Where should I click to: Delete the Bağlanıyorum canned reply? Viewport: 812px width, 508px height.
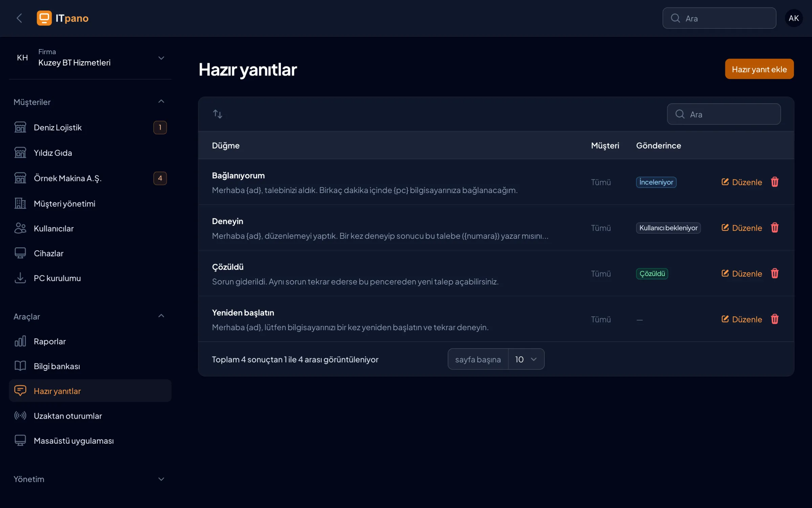tap(775, 182)
